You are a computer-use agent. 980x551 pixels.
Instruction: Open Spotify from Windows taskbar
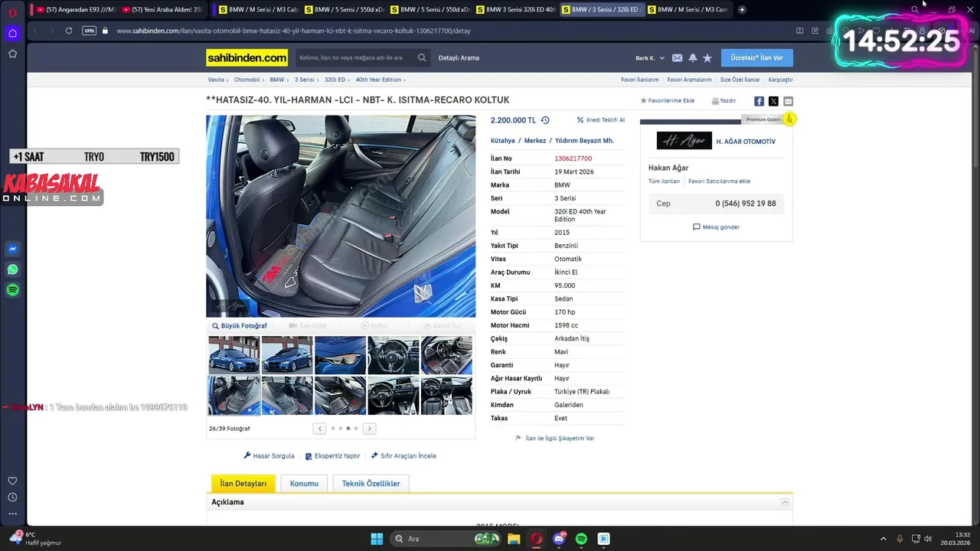click(x=581, y=539)
